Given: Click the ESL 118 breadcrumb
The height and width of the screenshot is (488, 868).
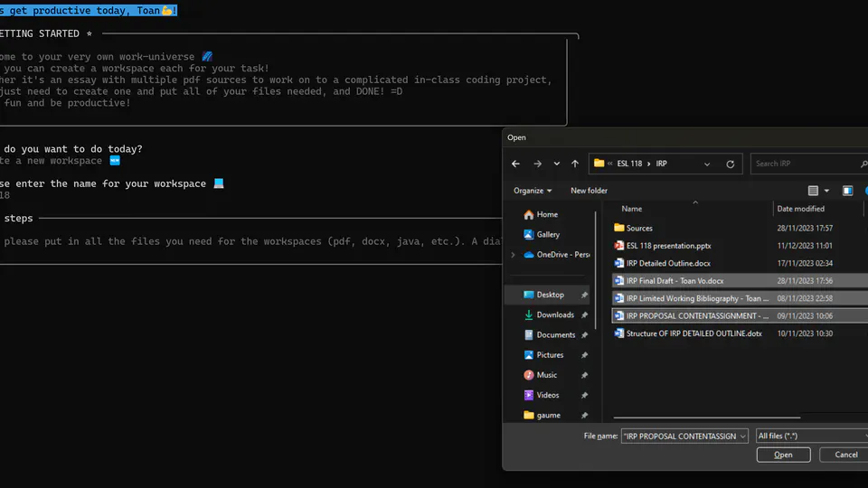Looking at the screenshot, I should (629, 164).
